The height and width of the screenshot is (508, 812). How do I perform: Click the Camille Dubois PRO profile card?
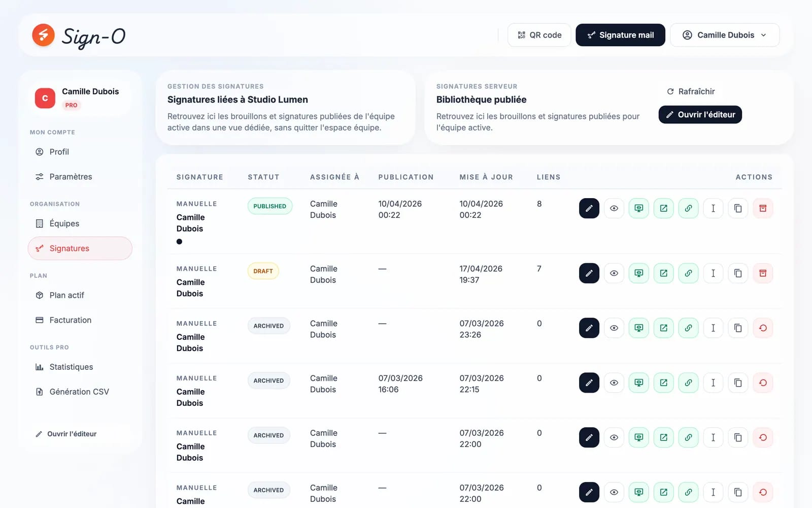pos(80,99)
